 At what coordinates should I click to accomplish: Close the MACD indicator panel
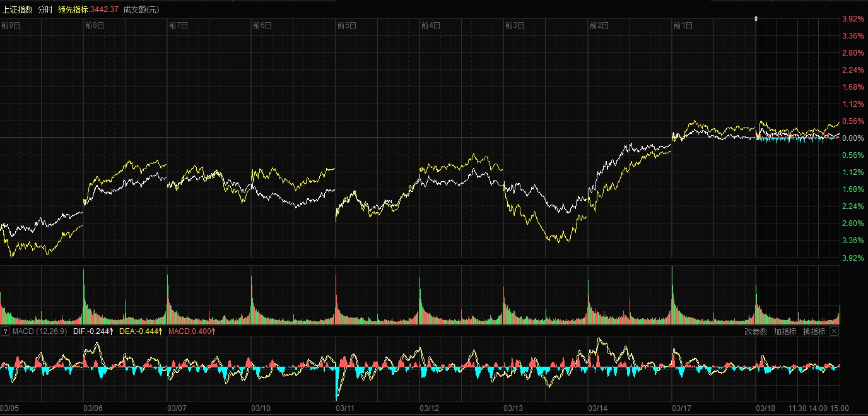[x=835, y=331]
